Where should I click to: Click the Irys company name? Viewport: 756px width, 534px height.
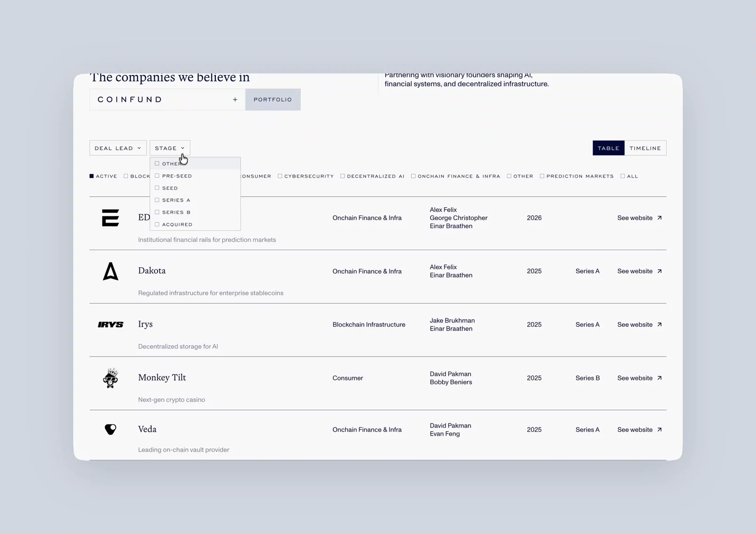145,324
